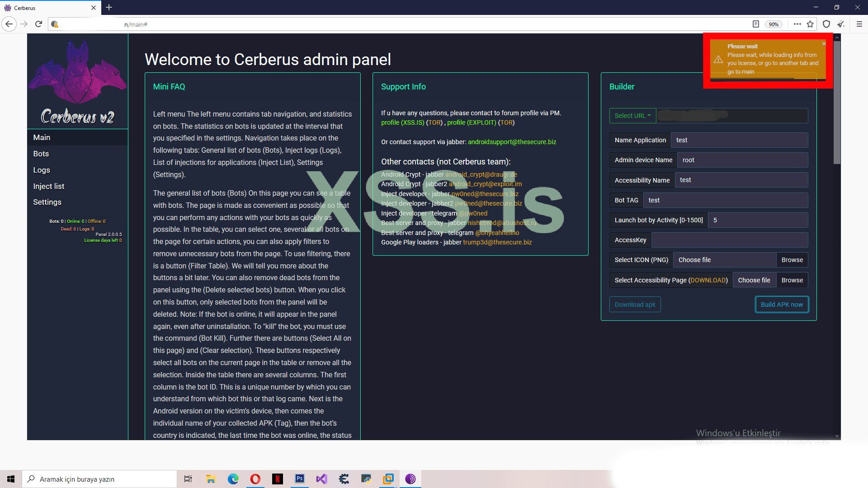This screenshot has width=868, height=488.
Task: Click the 90% zoom level badge
Action: point(774,24)
